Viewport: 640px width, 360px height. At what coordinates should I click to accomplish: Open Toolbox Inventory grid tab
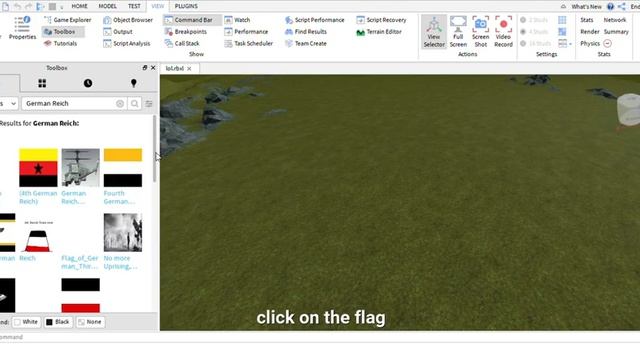42,83
